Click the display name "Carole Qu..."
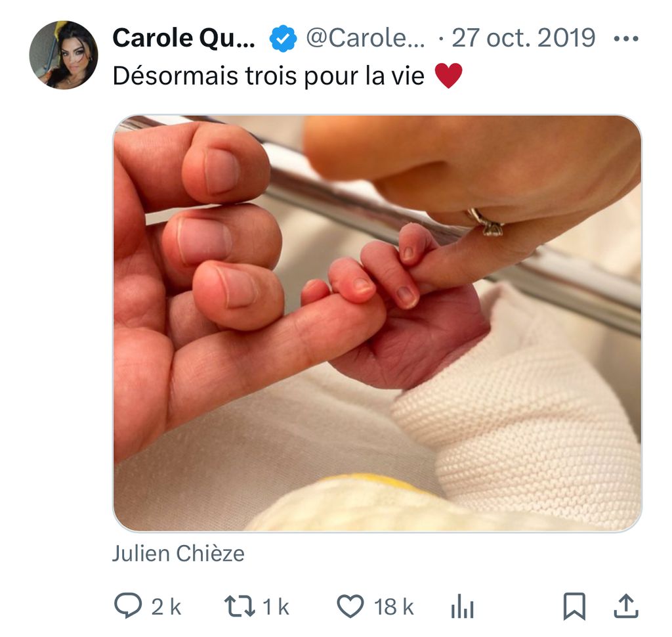The height and width of the screenshot is (637, 672). point(184,39)
